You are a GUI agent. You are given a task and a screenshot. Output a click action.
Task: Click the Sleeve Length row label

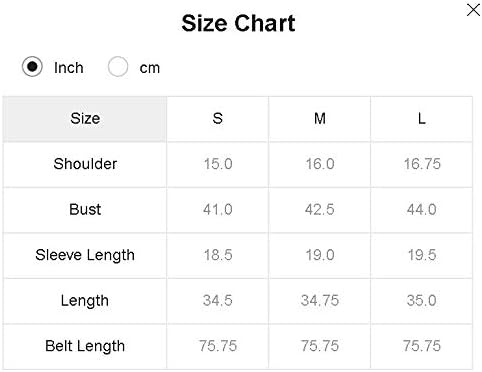(x=85, y=255)
